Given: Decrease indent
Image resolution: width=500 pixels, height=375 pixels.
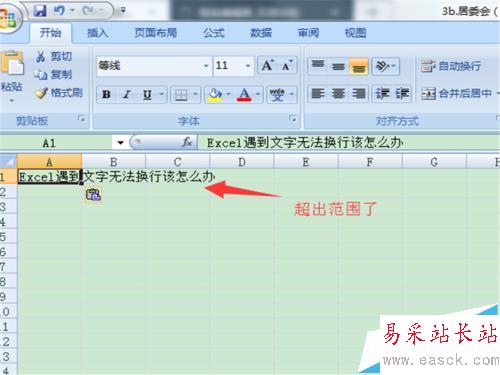Looking at the screenshot, I should 382,93.
